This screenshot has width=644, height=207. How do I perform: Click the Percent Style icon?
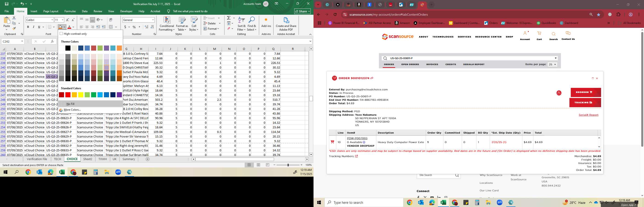(134, 27)
